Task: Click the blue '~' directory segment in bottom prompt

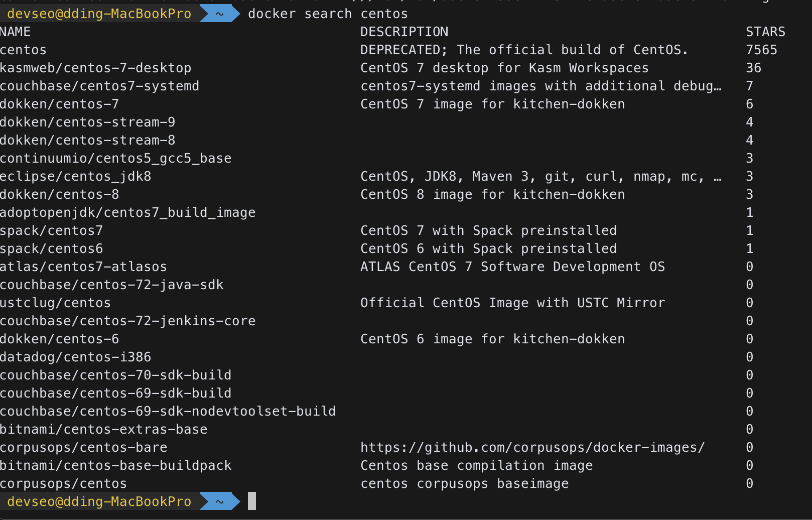Action: [220, 502]
